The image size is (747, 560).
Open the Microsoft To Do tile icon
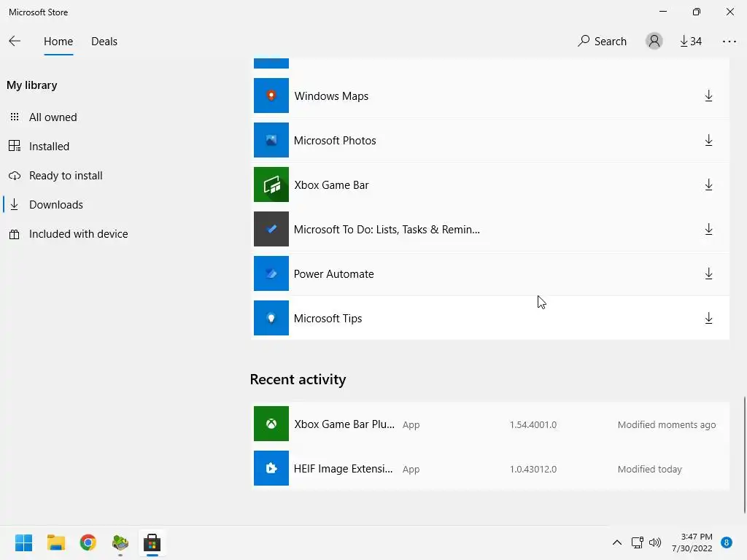[271, 229]
